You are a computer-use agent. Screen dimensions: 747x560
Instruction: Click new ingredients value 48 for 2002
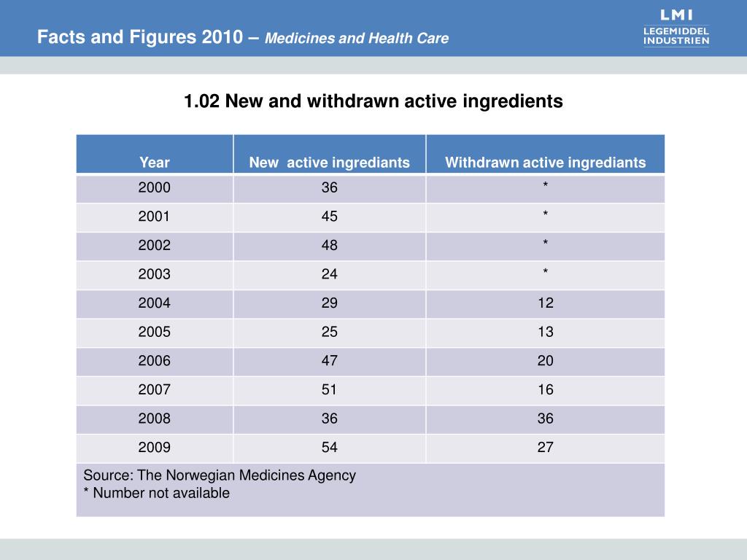pos(329,245)
